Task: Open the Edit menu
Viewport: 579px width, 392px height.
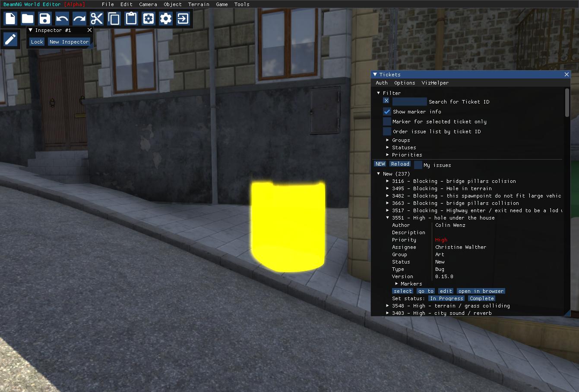Action: tap(127, 4)
